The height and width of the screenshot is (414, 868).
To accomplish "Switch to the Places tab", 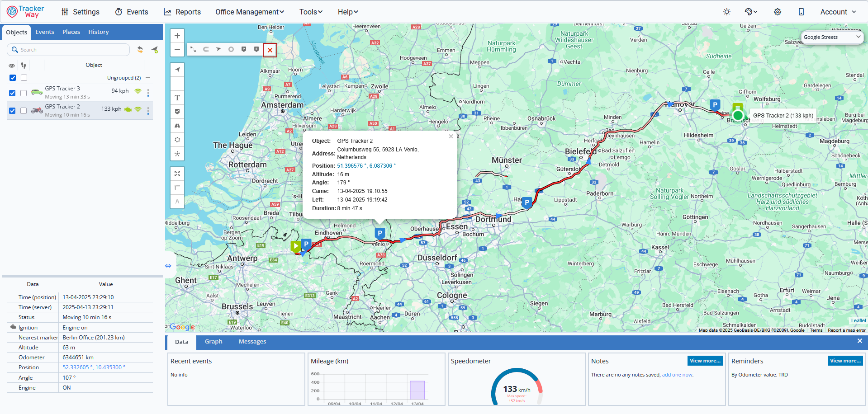I will (x=71, y=32).
